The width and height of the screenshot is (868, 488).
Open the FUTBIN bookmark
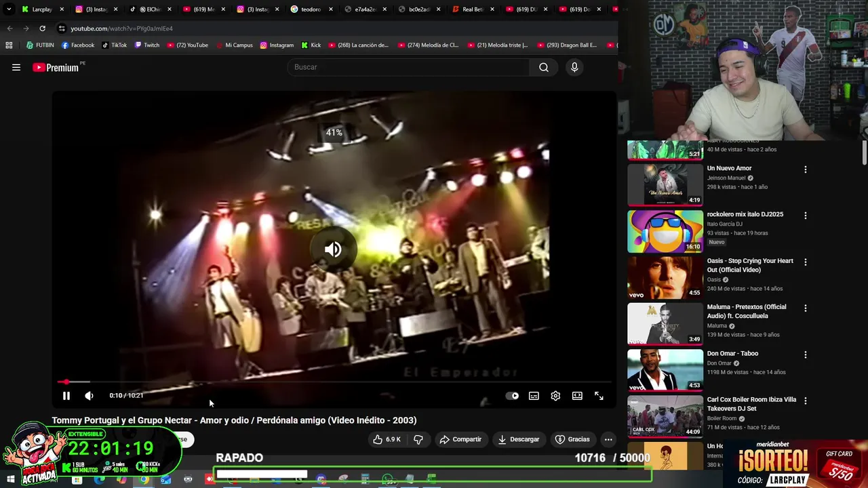(40, 45)
